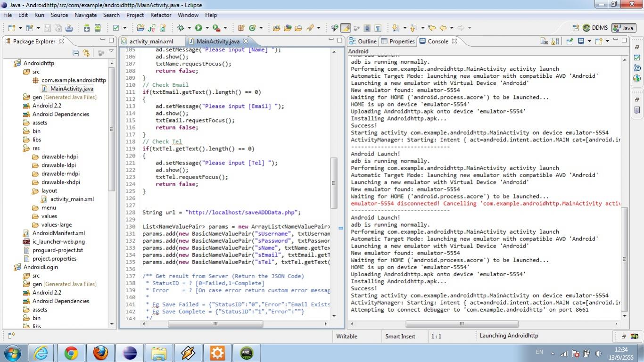This screenshot has height=362, width=644.
Task: Click the Console horizontal scrollbar thumb
Action: click(462, 324)
